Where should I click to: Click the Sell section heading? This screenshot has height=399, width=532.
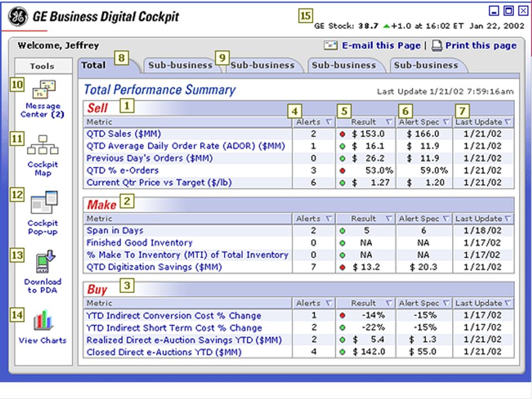(98, 108)
